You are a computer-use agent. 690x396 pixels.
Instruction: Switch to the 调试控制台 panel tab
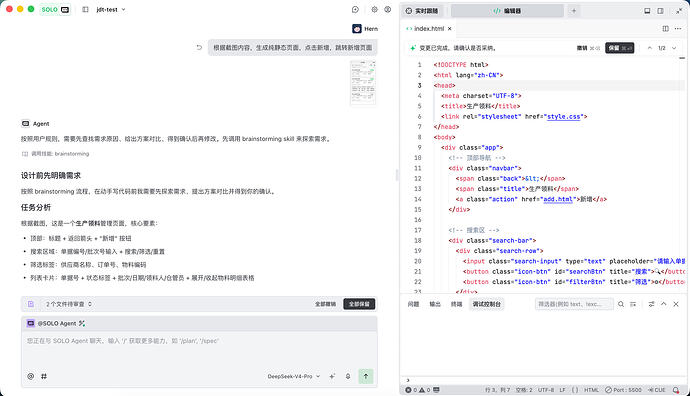point(486,304)
